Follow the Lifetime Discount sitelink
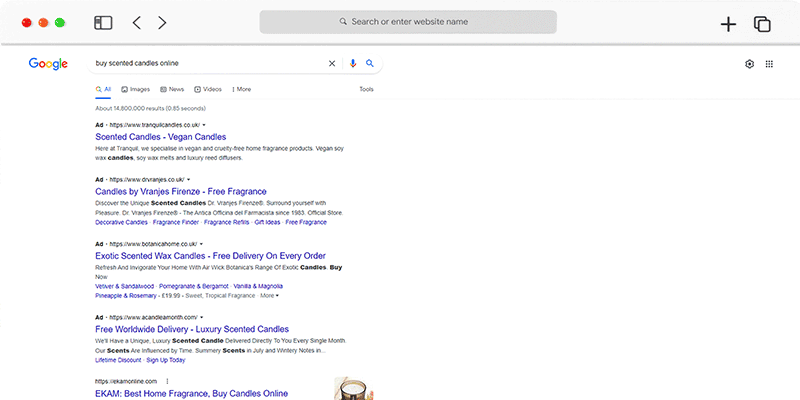Image resolution: width=800 pixels, height=400 pixels. coord(118,360)
